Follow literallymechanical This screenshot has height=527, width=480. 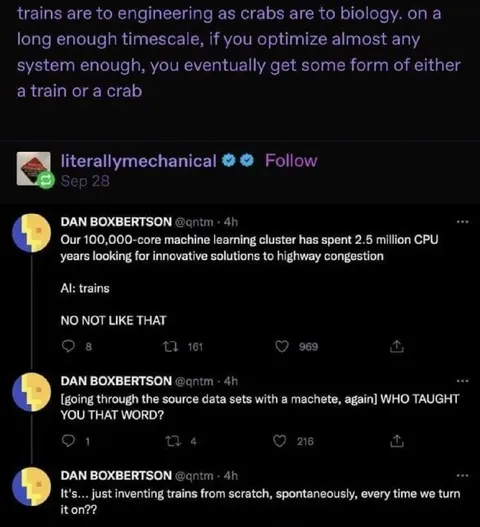tap(291, 161)
